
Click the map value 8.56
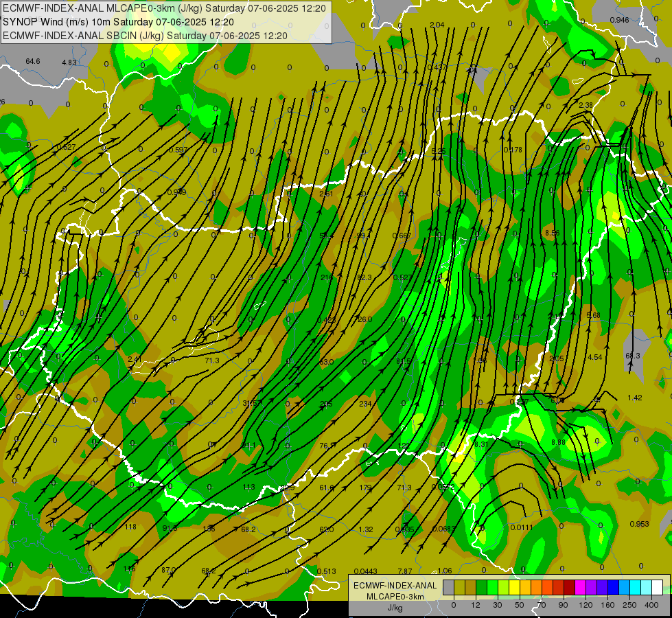(552, 233)
